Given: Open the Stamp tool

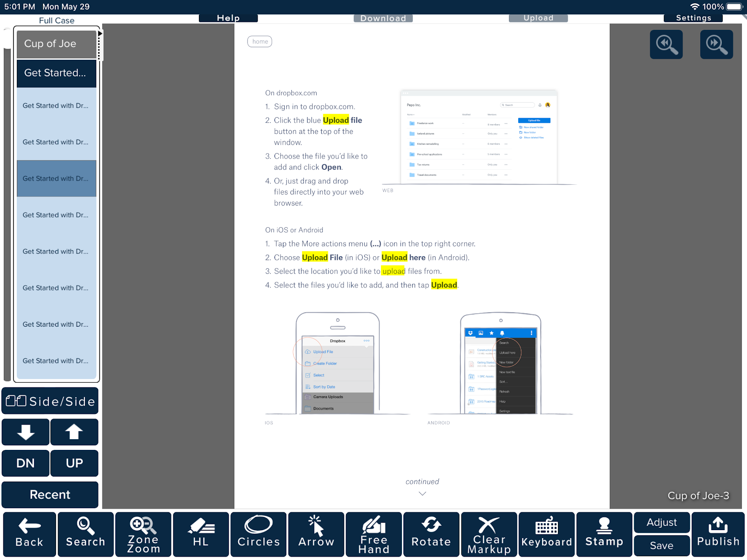Looking at the screenshot, I should click(x=604, y=534).
